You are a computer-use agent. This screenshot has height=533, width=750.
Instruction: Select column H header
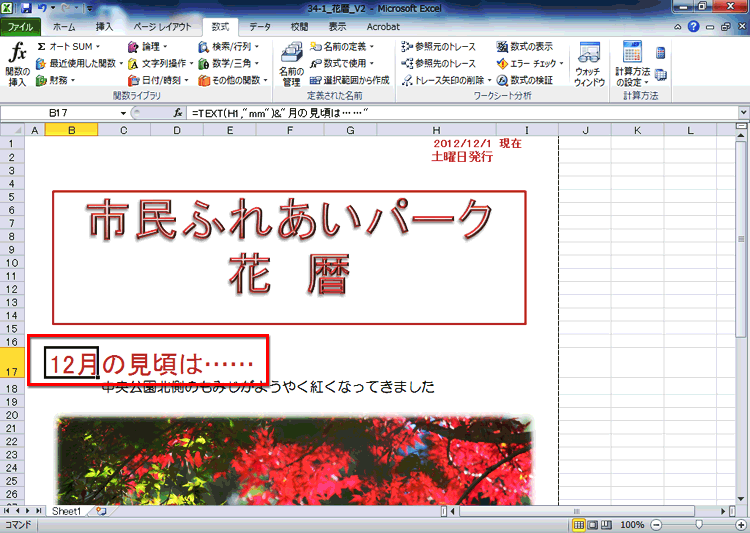tap(436, 130)
